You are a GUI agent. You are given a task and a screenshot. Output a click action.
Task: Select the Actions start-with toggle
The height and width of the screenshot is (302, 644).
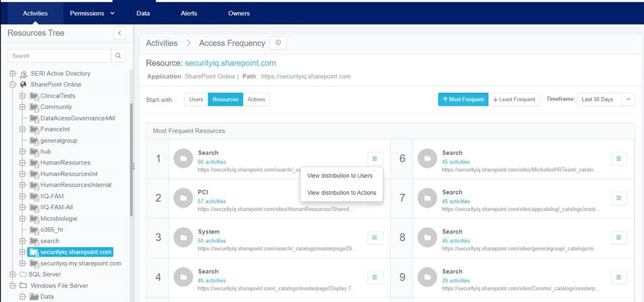tap(256, 99)
